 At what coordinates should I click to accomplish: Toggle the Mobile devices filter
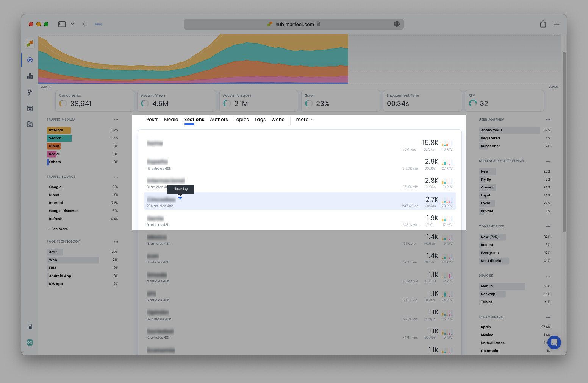point(486,286)
